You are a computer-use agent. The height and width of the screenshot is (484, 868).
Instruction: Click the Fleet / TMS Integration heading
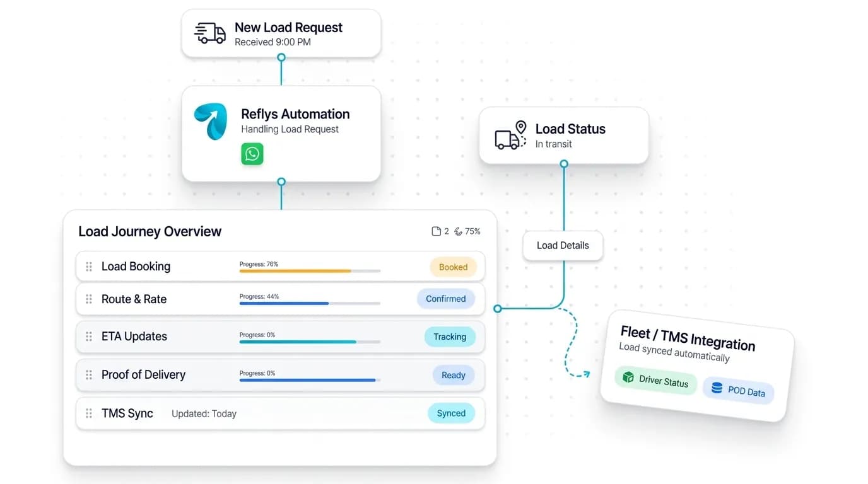[x=688, y=338]
